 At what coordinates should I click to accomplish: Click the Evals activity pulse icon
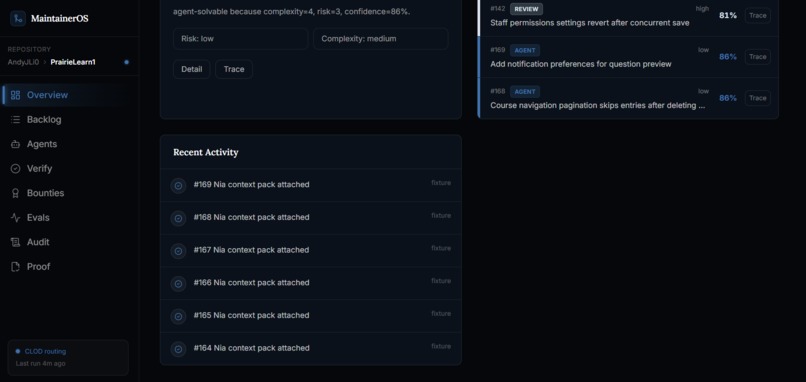15,217
